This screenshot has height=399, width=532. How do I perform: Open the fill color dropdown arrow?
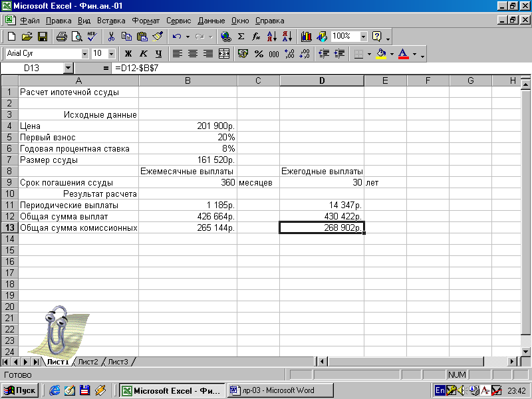pos(392,54)
